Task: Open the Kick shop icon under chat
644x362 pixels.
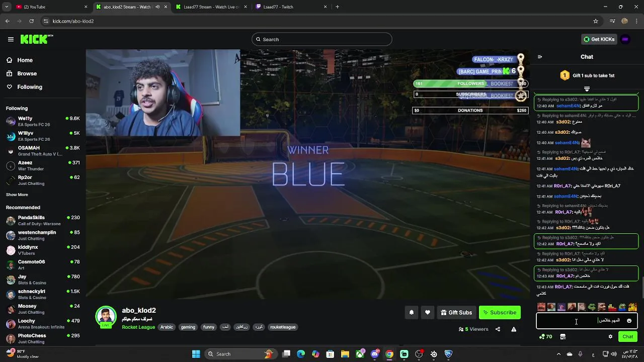Action: pos(562,337)
